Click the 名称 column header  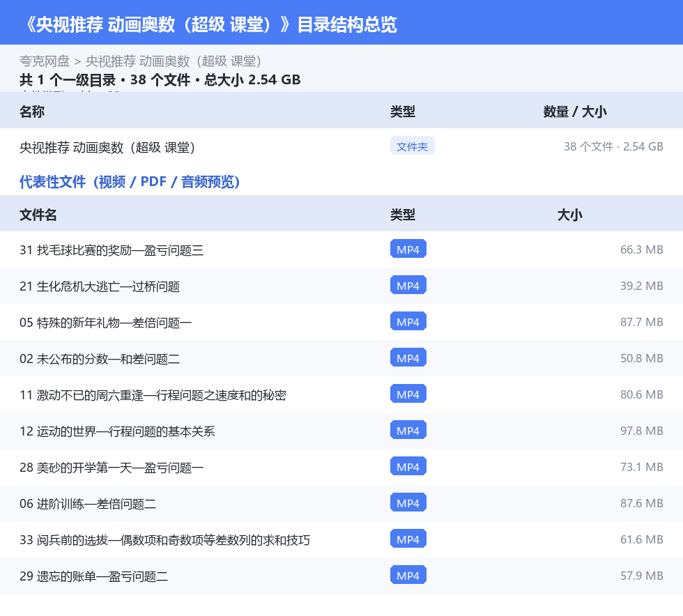32,111
